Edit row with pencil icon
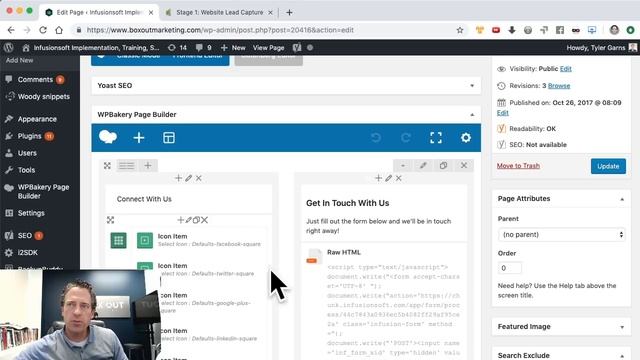 tap(423, 165)
